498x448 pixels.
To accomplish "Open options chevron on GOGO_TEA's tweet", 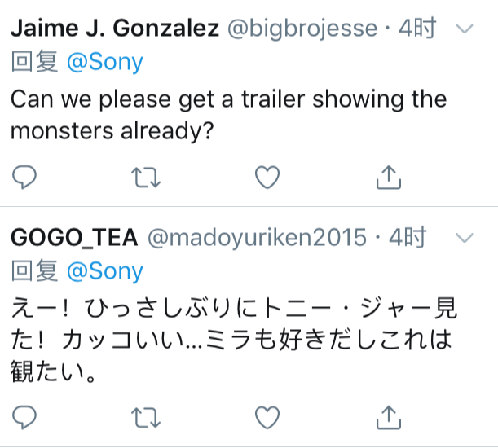I will [465, 238].
